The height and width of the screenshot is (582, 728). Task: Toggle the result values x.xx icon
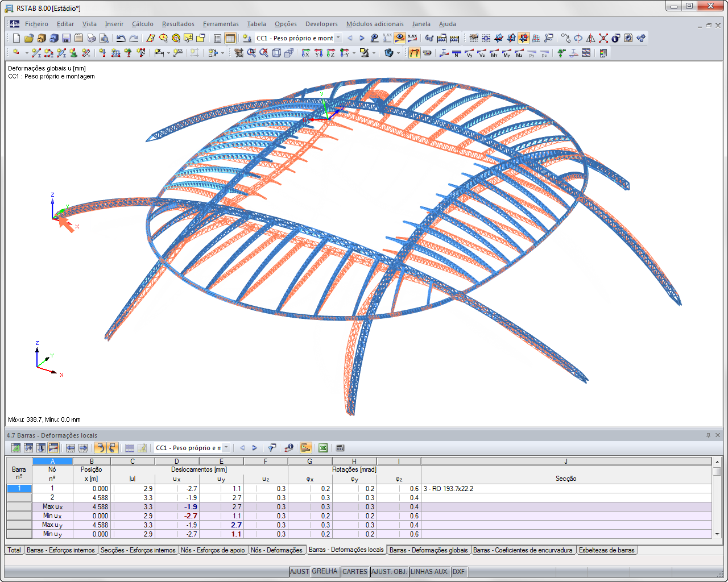pos(412,38)
